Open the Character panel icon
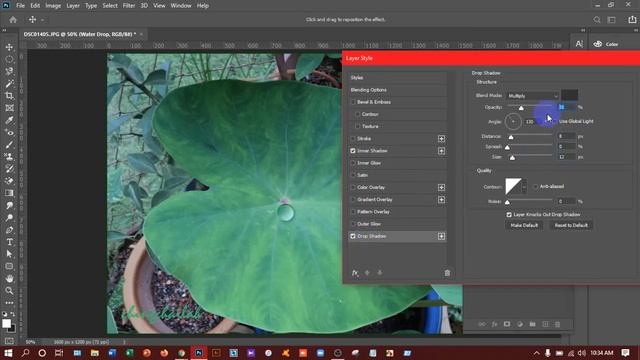Image resolution: width=640 pixels, height=360 pixels. pyautogui.click(x=579, y=44)
